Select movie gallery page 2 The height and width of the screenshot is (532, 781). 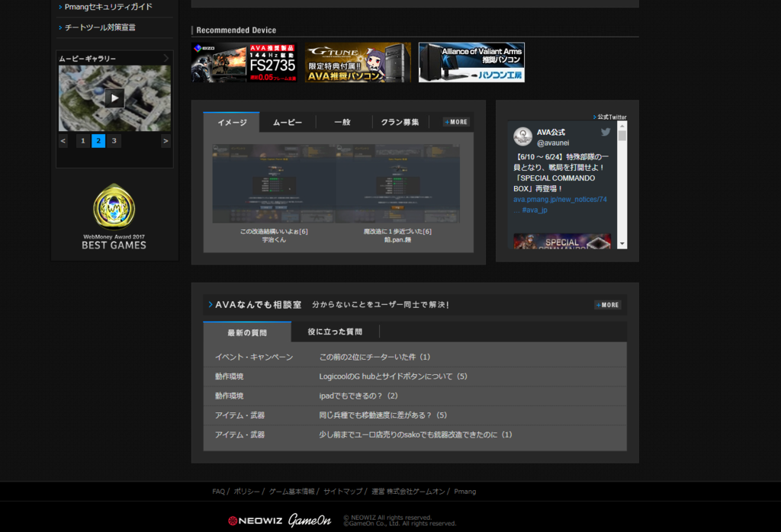point(98,141)
